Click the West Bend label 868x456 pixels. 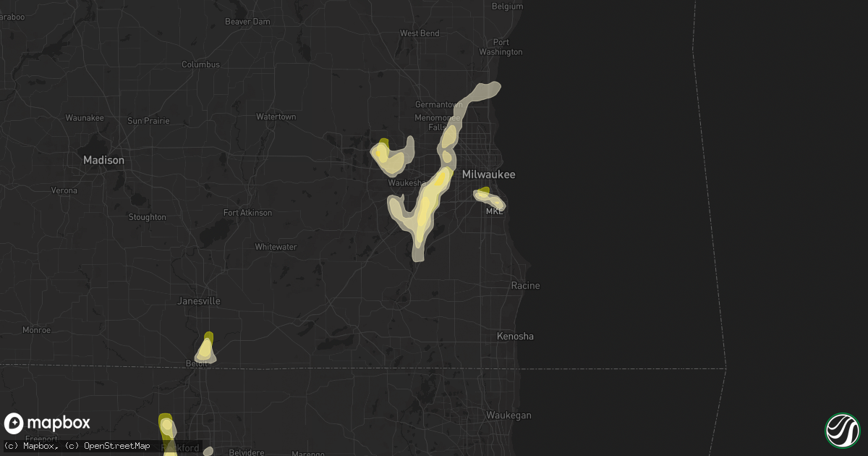pos(420,33)
